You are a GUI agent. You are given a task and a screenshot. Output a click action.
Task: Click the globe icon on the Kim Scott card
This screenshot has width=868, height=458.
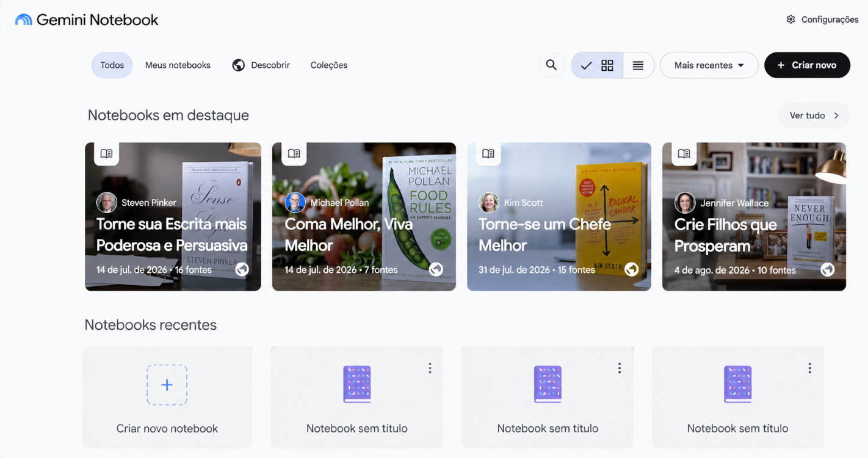pos(632,269)
